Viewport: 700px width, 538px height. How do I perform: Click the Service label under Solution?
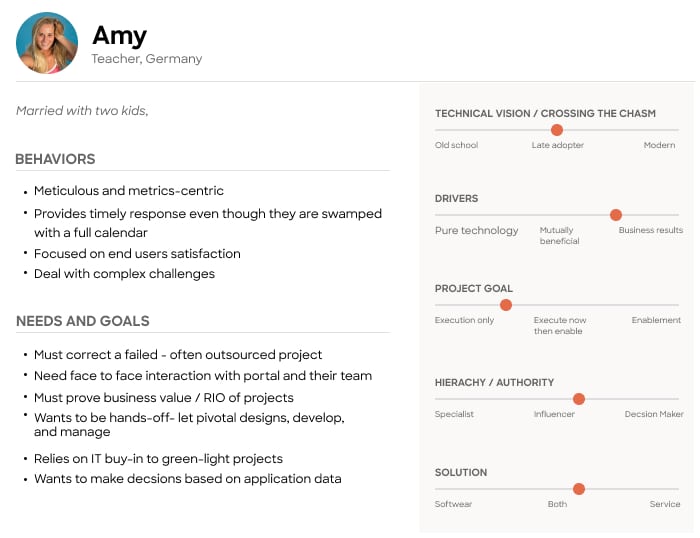point(665,504)
